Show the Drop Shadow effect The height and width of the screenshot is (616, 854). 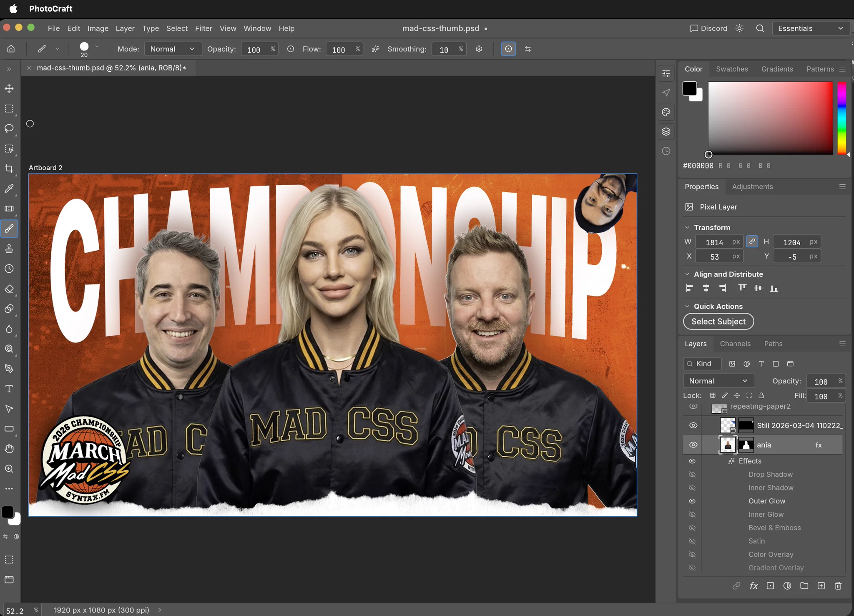pyautogui.click(x=692, y=475)
